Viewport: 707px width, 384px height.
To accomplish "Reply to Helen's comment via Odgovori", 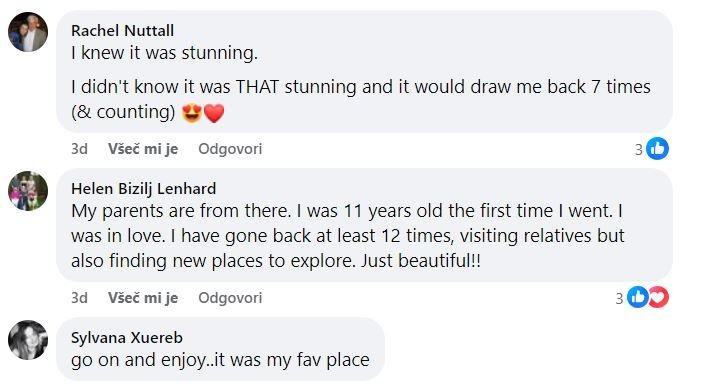I will (x=230, y=297).
